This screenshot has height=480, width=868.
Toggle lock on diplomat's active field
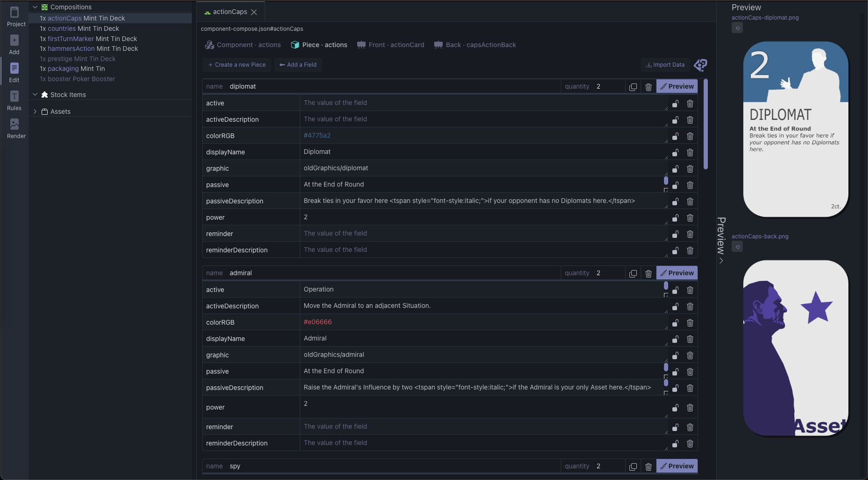(675, 103)
